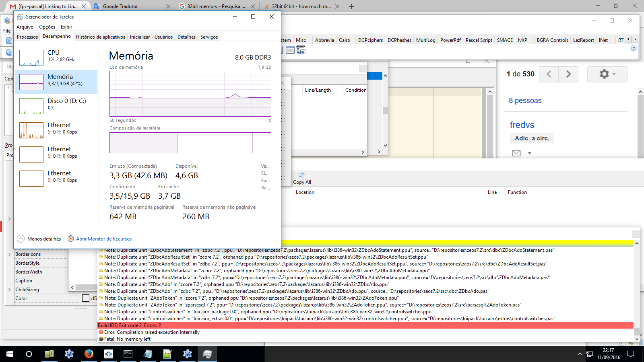Click Copy All in Lazarus window

point(302,179)
